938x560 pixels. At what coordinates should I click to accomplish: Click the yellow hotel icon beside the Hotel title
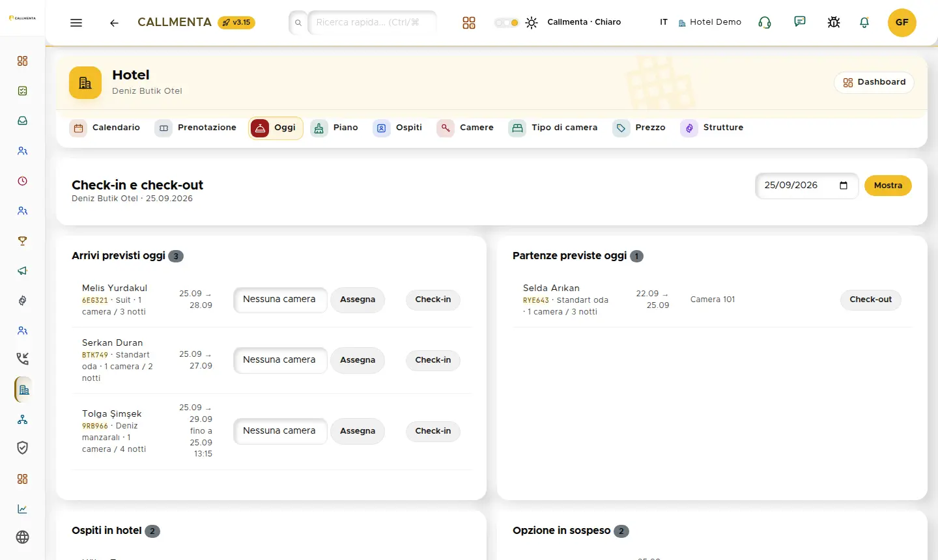(85, 83)
